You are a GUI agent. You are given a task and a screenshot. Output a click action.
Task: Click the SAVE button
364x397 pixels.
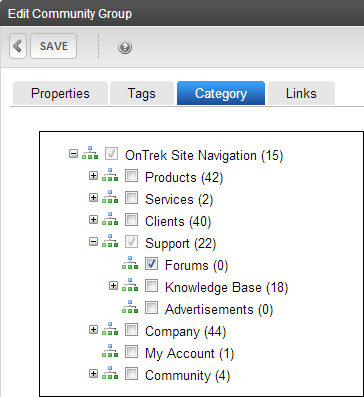54,46
